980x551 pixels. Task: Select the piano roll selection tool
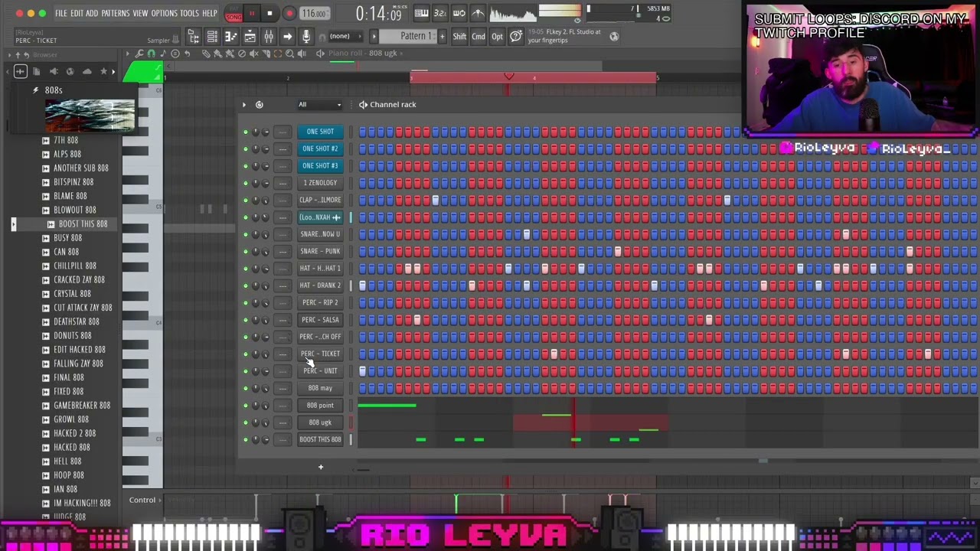click(278, 53)
